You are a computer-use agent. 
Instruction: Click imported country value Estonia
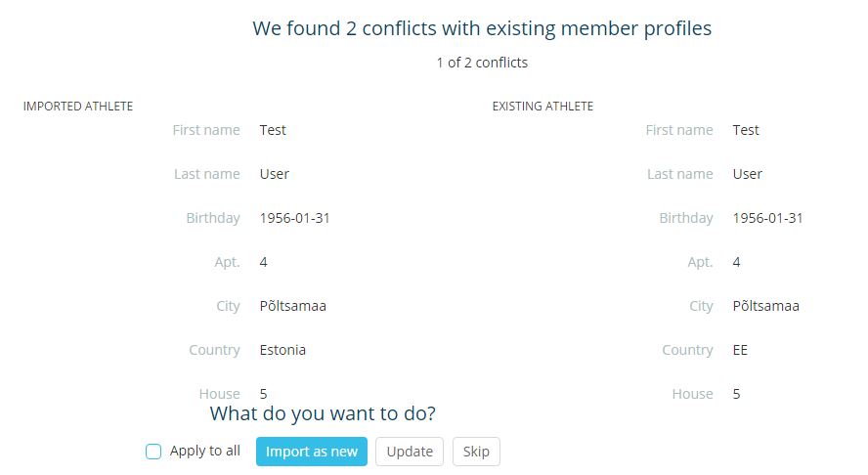282,350
